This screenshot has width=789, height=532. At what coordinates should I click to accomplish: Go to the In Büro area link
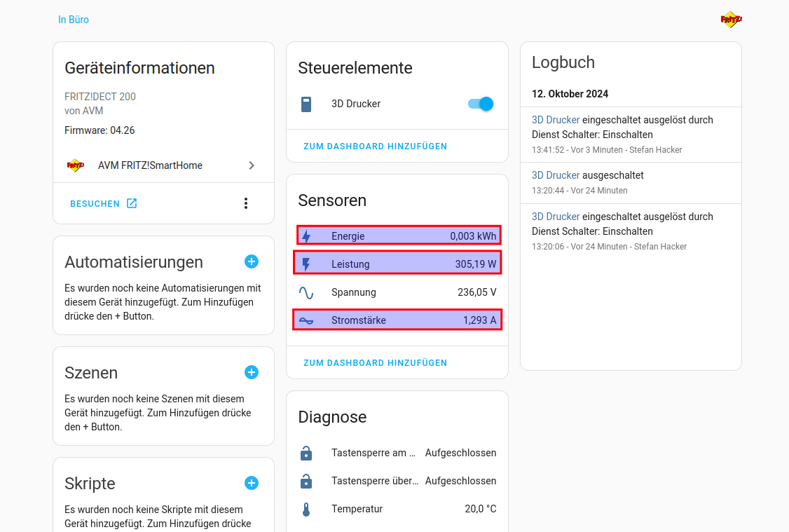[74, 20]
